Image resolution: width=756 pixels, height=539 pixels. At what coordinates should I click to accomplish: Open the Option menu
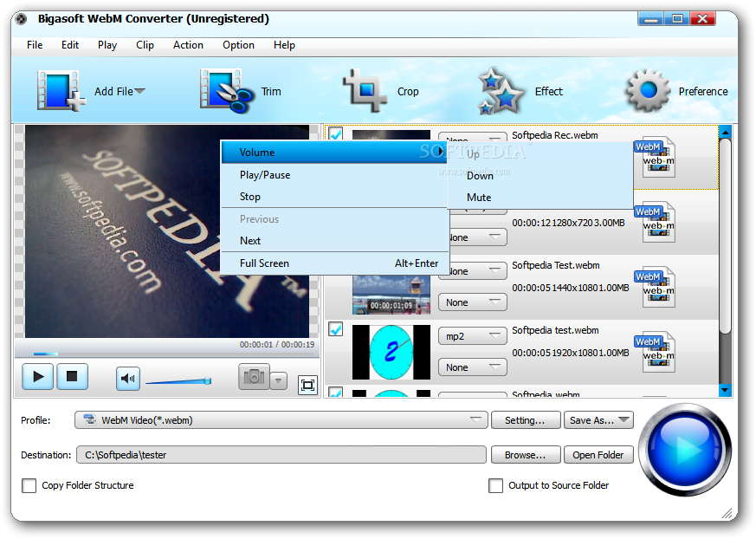238,45
